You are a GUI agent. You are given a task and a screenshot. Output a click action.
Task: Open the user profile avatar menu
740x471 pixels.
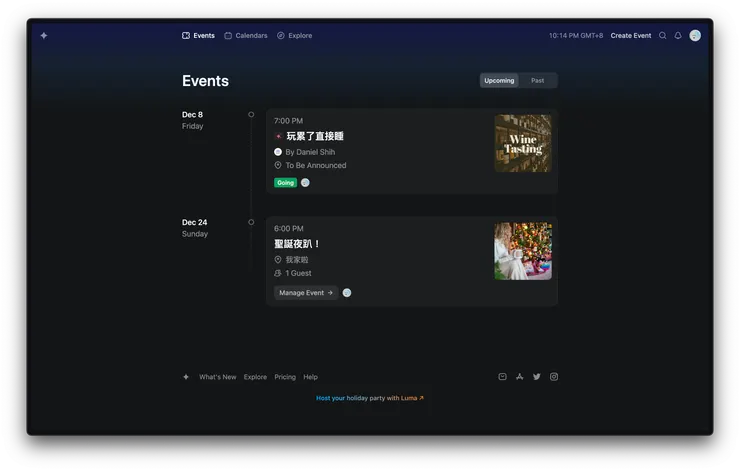click(x=695, y=35)
